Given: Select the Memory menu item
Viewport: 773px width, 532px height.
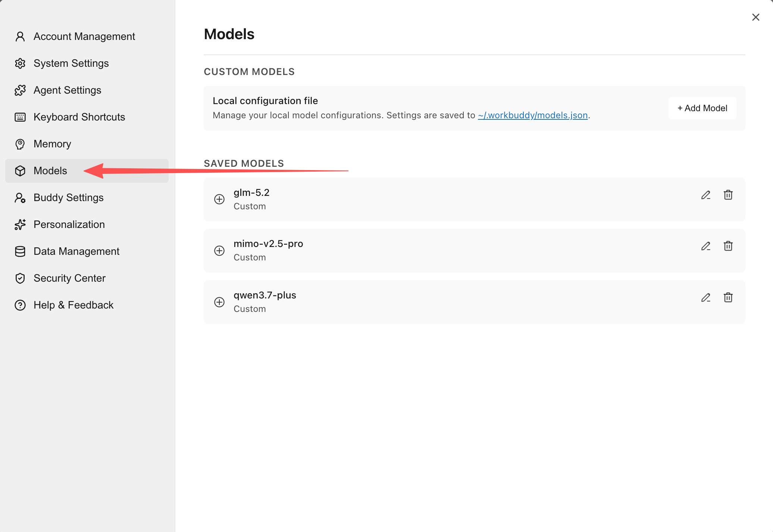Looking at the screenshot, I should point(87,144).
